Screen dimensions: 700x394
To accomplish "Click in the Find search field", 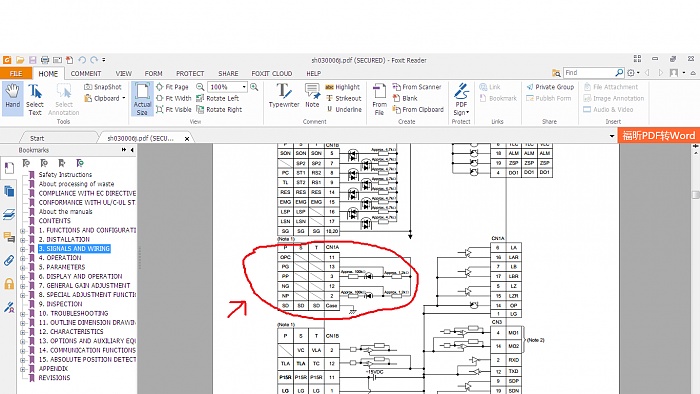I will (x=588, y=73).
